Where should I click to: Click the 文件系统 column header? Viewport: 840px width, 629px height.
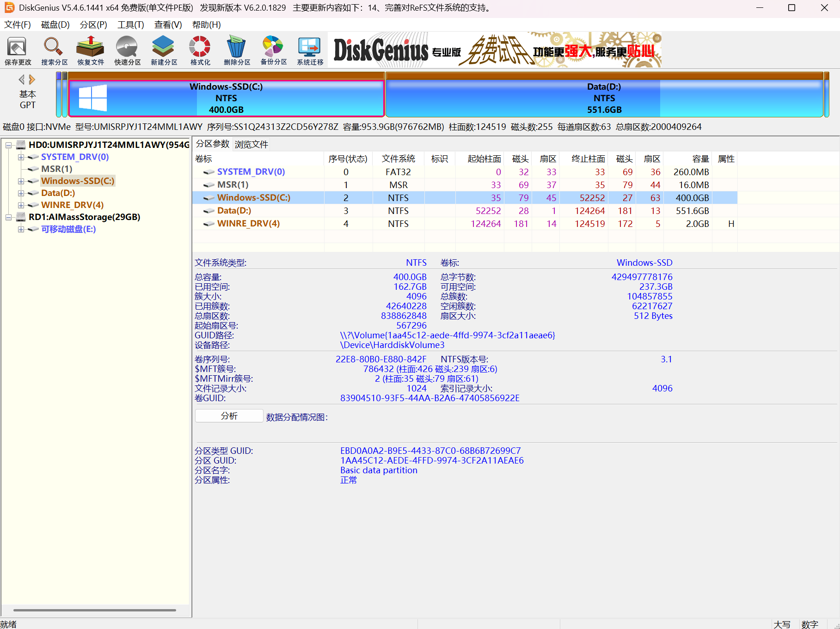[399, 159]
